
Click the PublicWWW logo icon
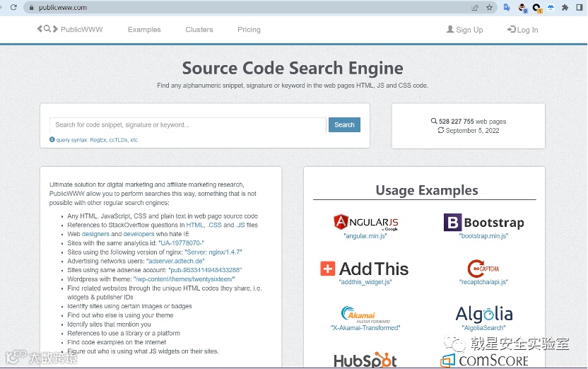[47, 29]
